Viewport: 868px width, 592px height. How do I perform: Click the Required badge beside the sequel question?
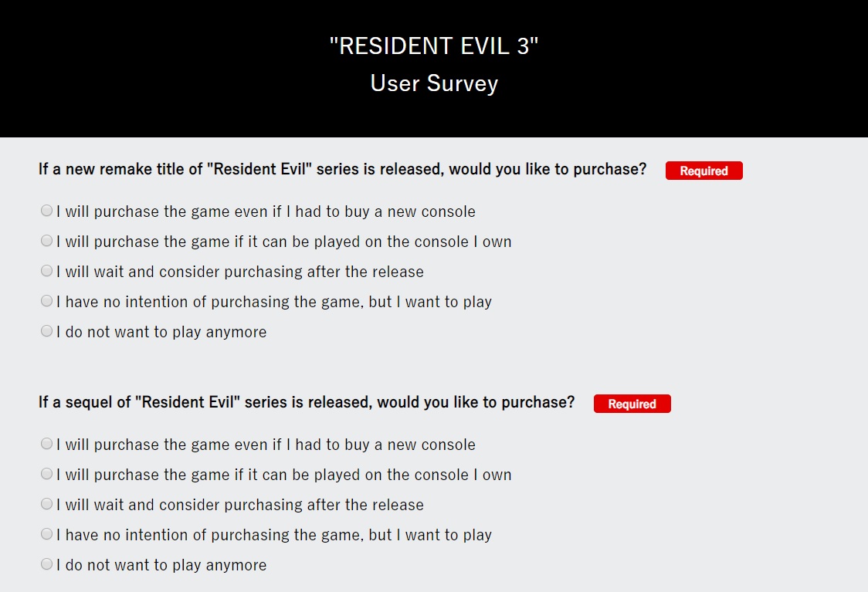(x=632, y=404)
